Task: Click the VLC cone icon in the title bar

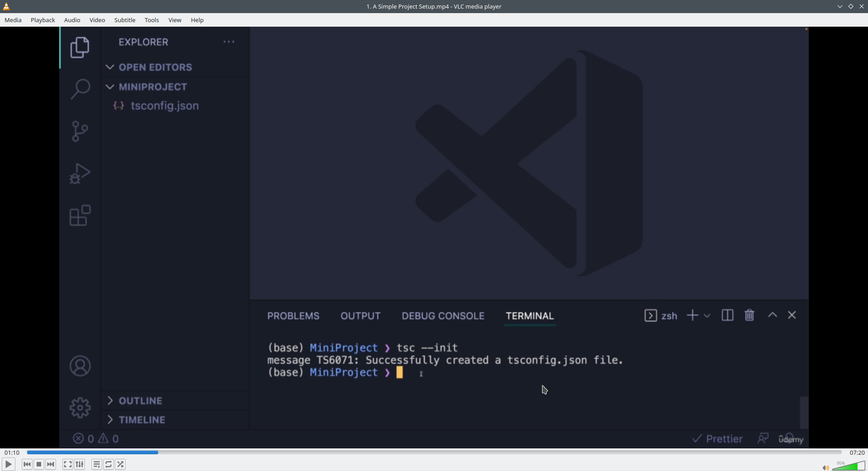Action: click(x=6, y=6)
